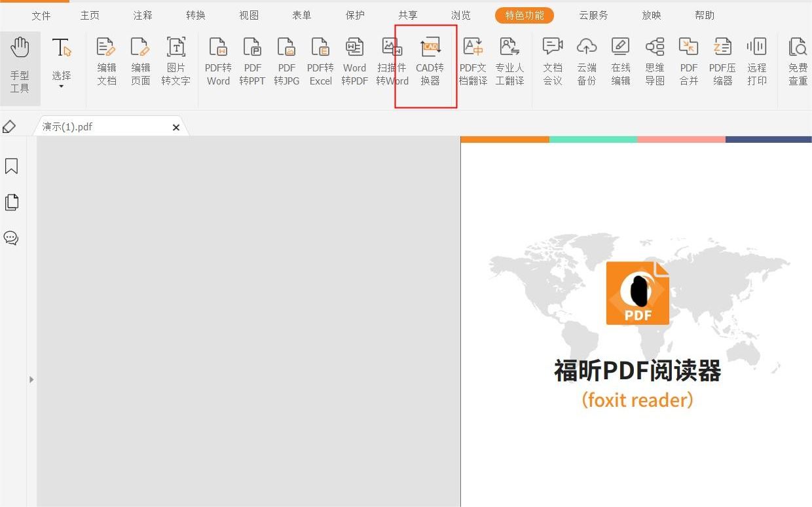This screenshot has height=507, width=812.
Task: Open cloud backup (云端备份)
Action: pos(587,62)
